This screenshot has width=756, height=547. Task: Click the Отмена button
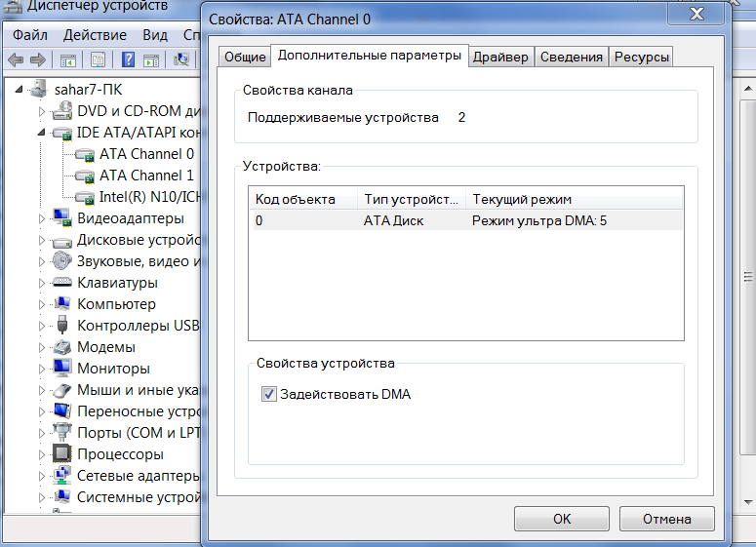point(665,519)
